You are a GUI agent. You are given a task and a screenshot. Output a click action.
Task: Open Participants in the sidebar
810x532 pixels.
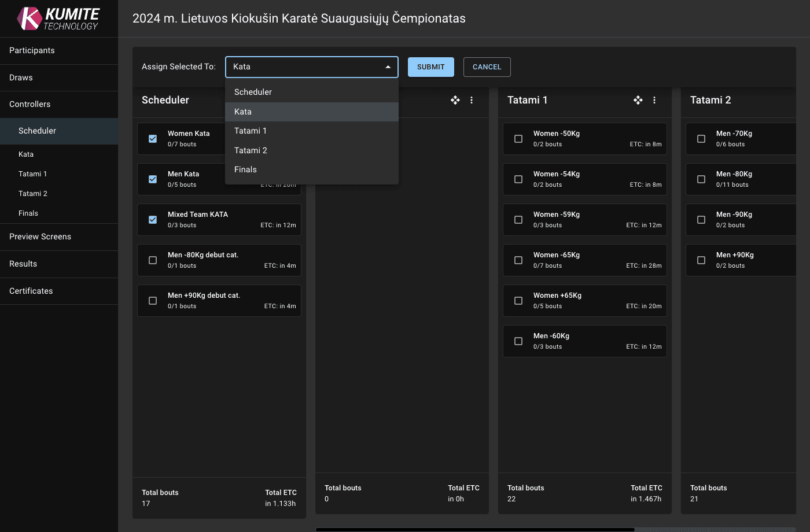point(32,50)
